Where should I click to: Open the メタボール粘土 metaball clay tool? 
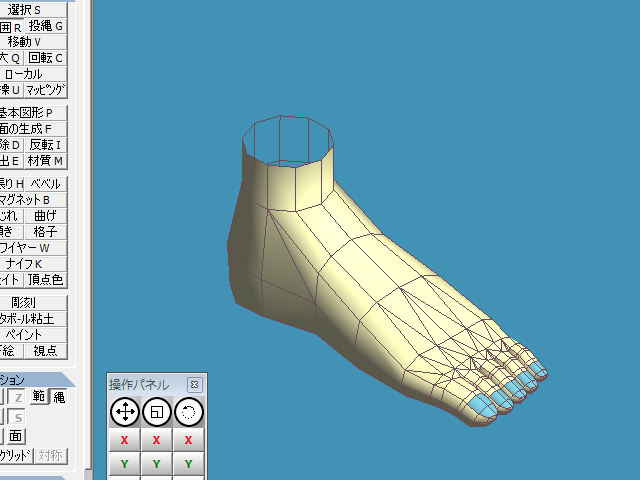[x=33, y=318]
